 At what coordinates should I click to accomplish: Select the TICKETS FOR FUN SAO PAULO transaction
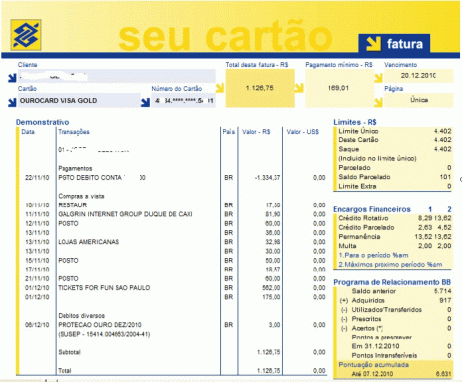tap(104, 288)
